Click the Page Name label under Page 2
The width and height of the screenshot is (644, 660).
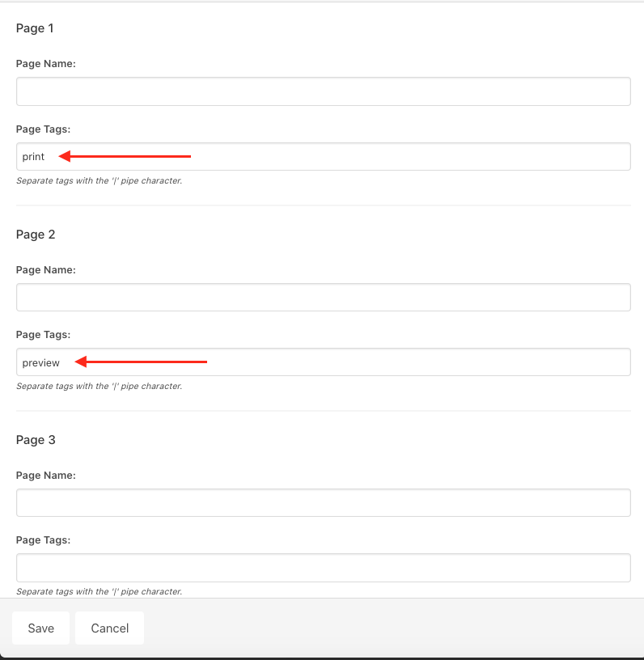[46, 270]
